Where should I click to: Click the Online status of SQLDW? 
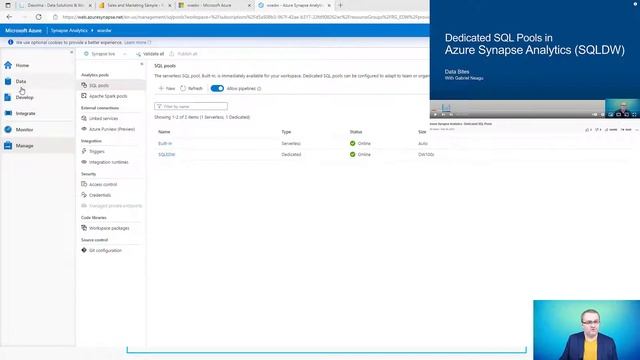(x=360, y=155)
